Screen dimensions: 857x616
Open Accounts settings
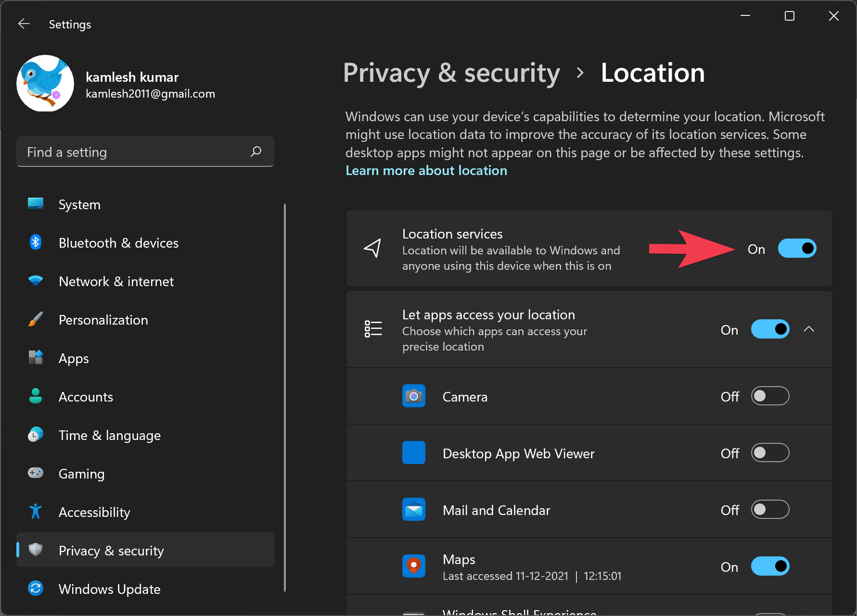[145, 397]
